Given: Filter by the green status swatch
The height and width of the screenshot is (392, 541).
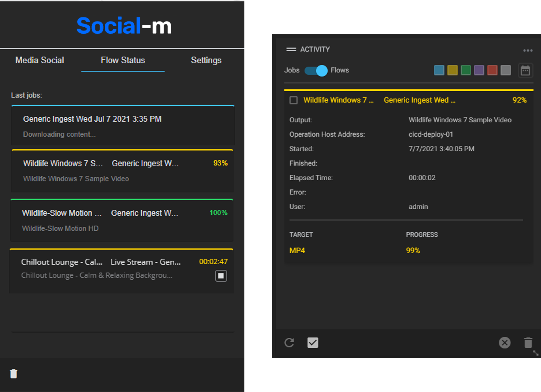Looking at the screenshot, I should coord(466,70).
